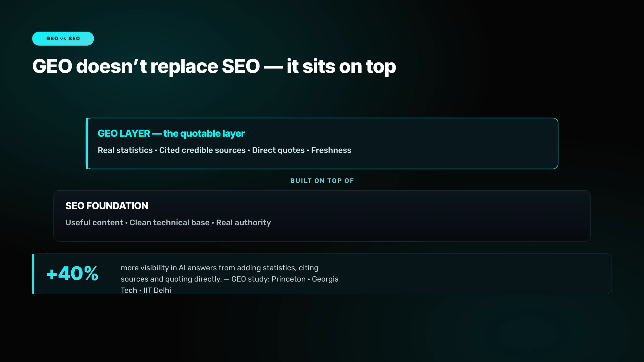This screenshot has width=644, height=362.
Task: Click the GEO LAYER card heading
Action: click(x=171, y=134)
